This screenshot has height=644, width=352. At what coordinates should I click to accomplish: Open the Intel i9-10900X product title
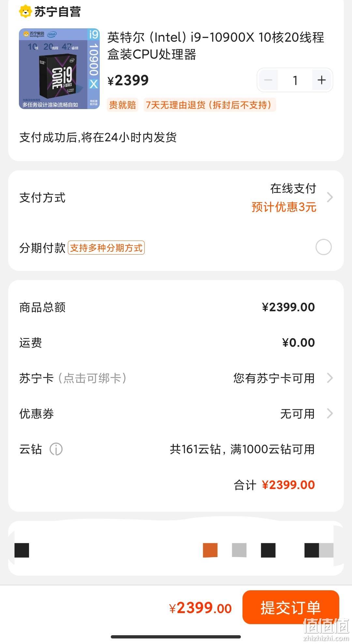click(x=216, y=46)
